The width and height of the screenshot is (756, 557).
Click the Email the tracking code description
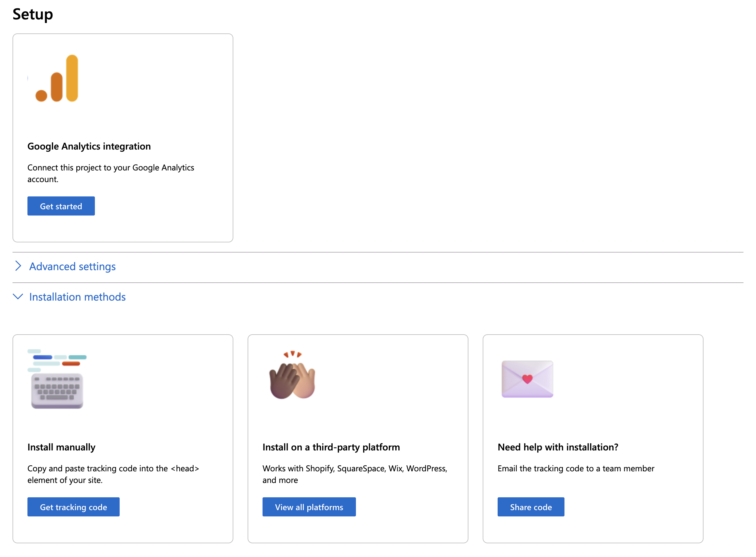coord(576,468)
